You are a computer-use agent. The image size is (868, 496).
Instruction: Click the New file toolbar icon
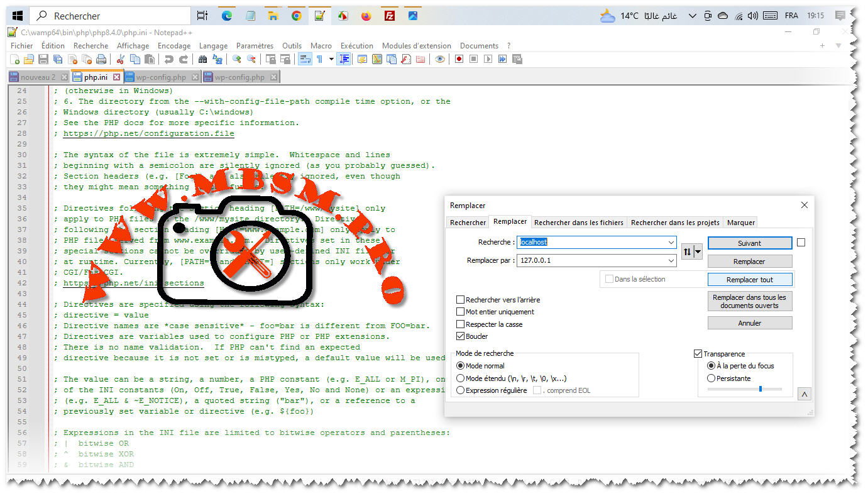[14, 59]
